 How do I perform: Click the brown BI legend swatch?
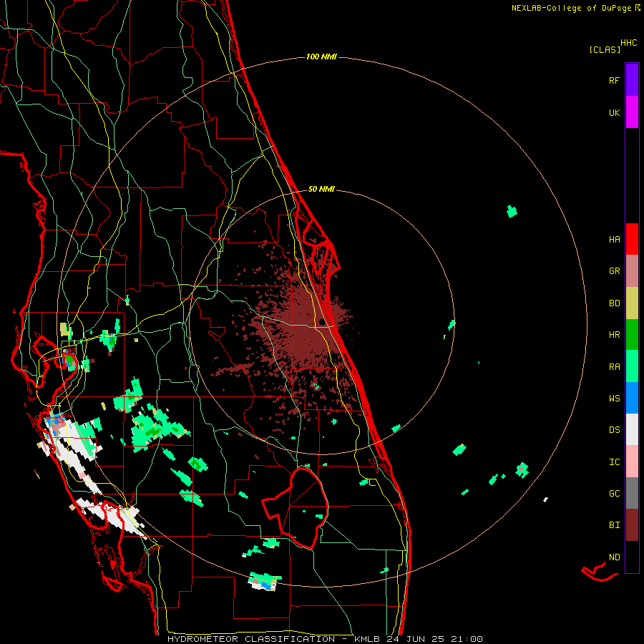click(x=632, y=525)
